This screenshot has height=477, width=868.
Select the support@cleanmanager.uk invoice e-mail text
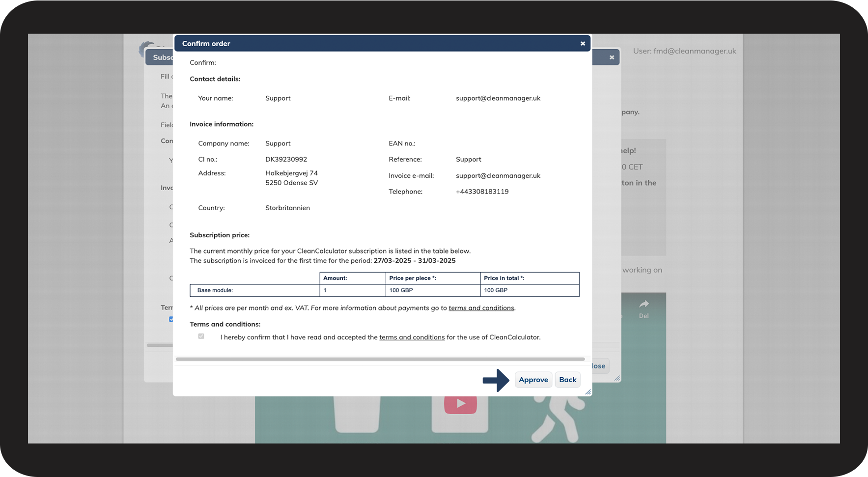tap(498, 176)
